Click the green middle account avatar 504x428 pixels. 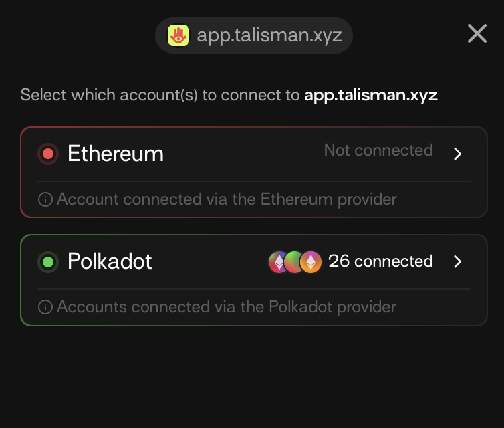294,261
